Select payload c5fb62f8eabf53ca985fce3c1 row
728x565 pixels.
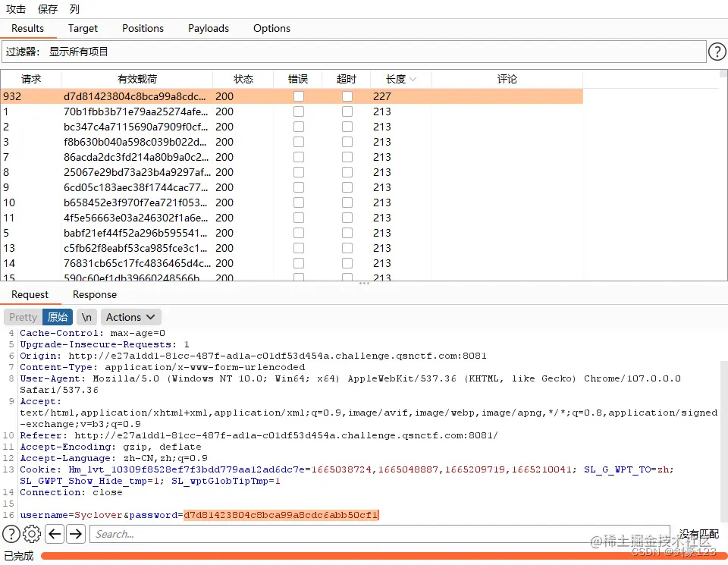(x=291, y=248)
